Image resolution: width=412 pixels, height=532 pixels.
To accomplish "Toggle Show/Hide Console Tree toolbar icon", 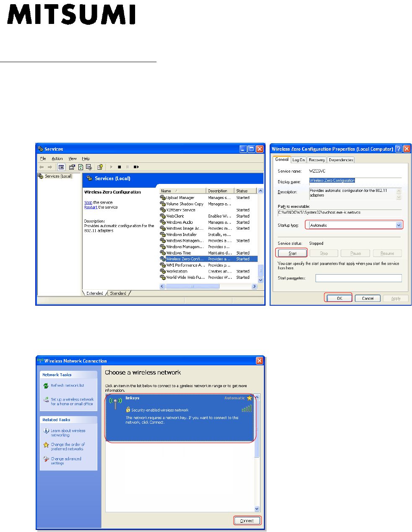I will 61,167.
